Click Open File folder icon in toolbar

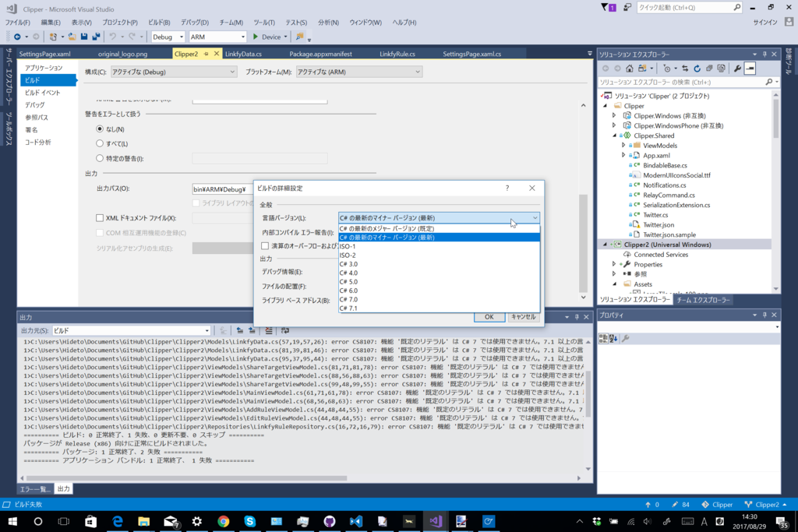[x=72, y=37]
